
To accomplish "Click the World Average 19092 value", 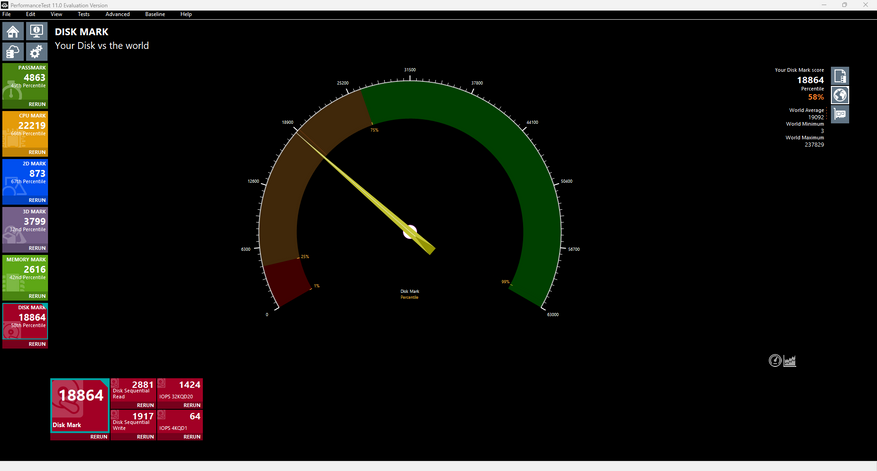I will pyautogui.click(x=815, y=117).
